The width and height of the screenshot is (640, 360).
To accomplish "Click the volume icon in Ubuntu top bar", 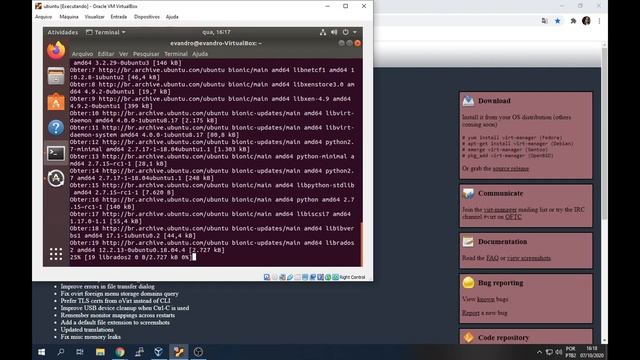I will pos(334,32).
